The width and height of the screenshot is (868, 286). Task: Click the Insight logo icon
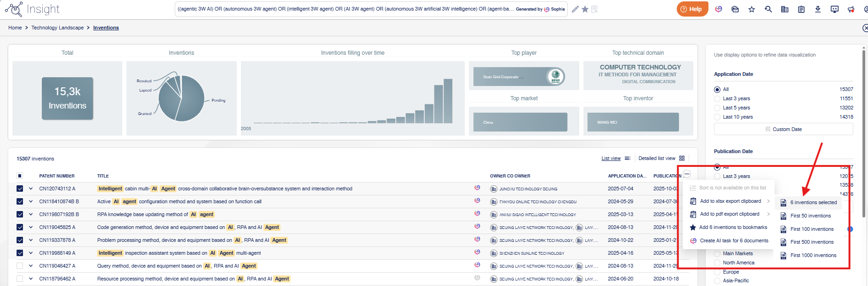(x=14, y=9)
